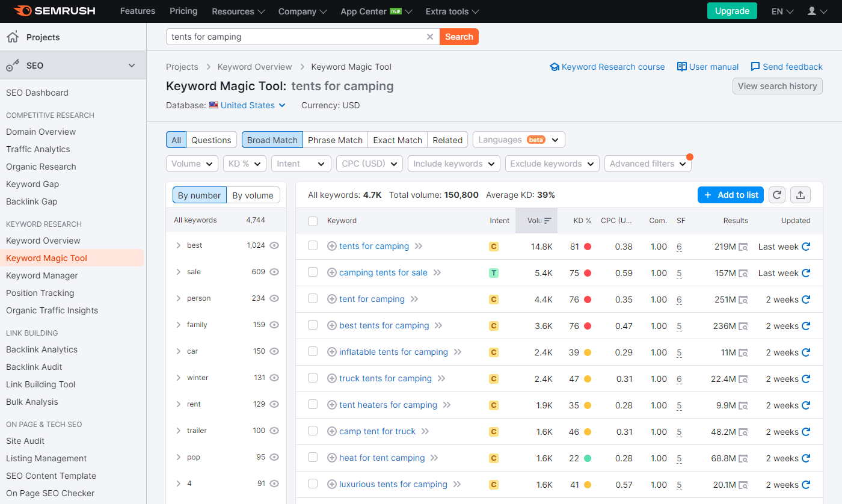The width and height of the screenshot is (842, 504).
Task: Open the Include keywords dropdown
Action: pyautogui.click(x=453, y=164)
